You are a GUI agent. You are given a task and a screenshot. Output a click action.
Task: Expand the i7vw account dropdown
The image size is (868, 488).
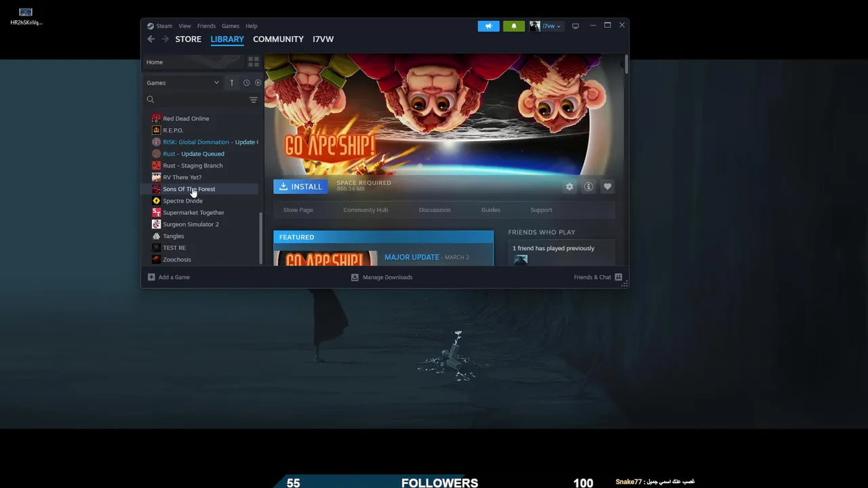click(x=551, y=26)
